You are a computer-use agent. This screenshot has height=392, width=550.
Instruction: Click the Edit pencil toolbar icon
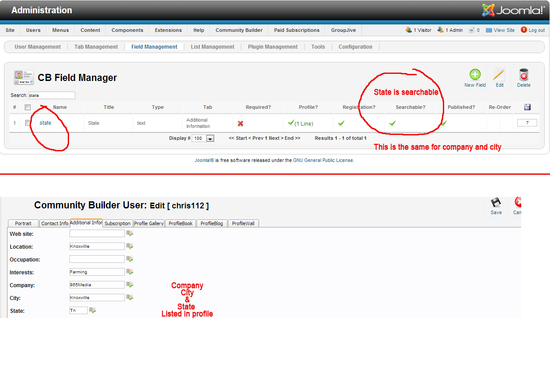pyautogui.click(x=500, y=75)
